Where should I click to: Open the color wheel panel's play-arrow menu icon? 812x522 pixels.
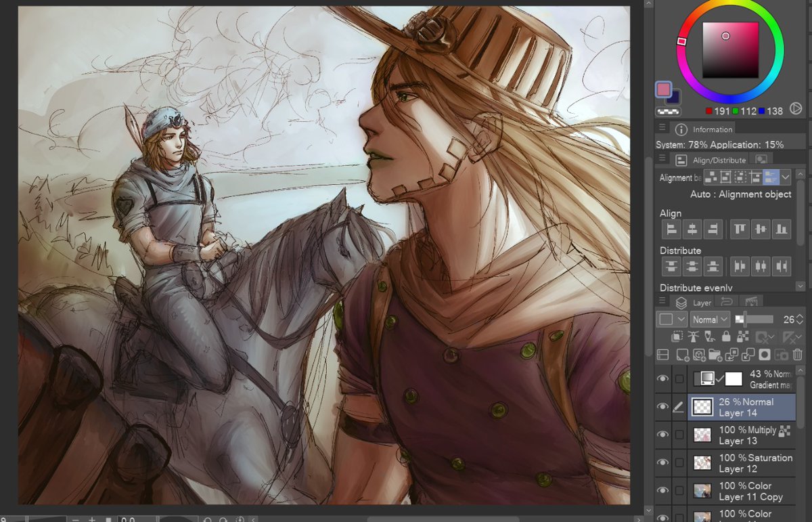pyautogui.click(x=796, y=108)
